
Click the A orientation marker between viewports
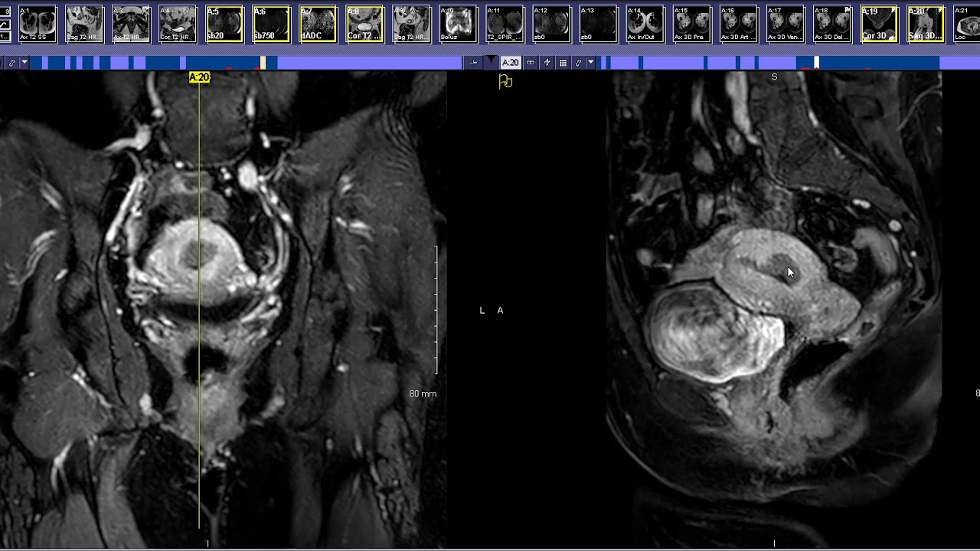[500, 310]
